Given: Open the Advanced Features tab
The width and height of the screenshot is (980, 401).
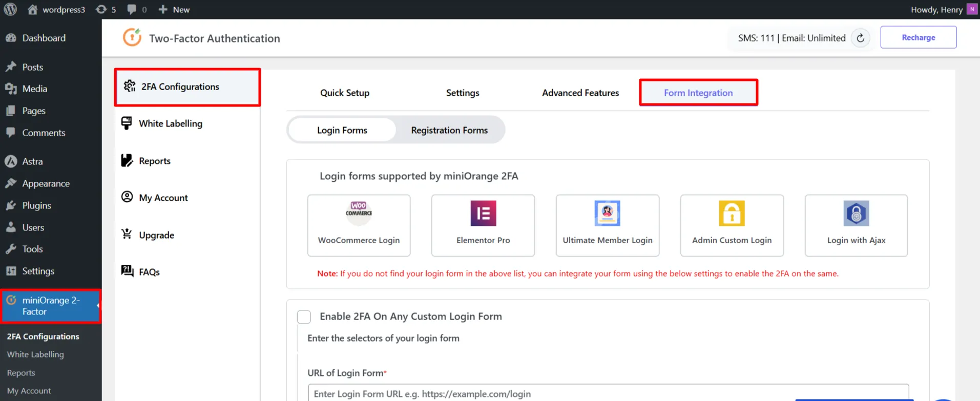Looking at the screenshot, I should (x=580, y=93).
